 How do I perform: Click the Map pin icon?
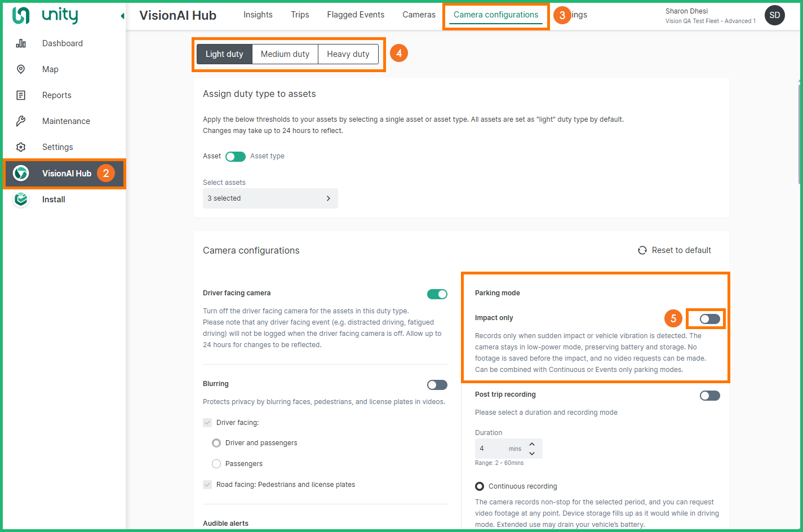[21, 69]
